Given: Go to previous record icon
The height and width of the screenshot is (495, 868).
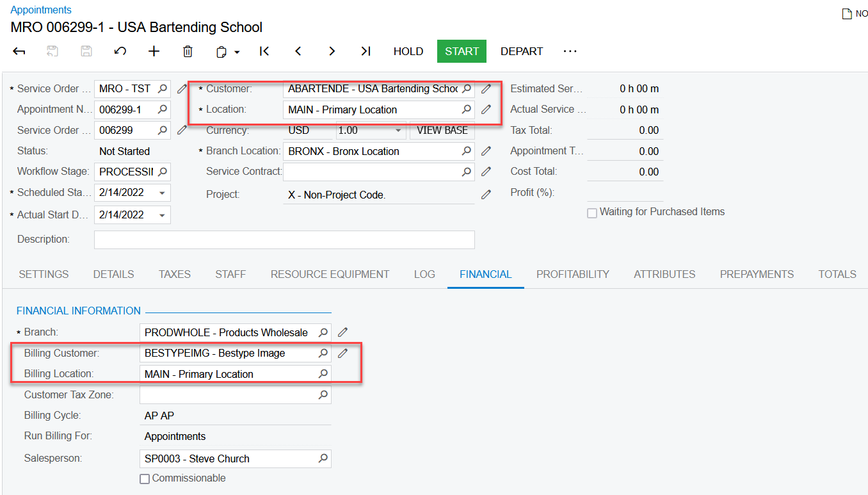Looking at the screenshot, I should 298,51.
